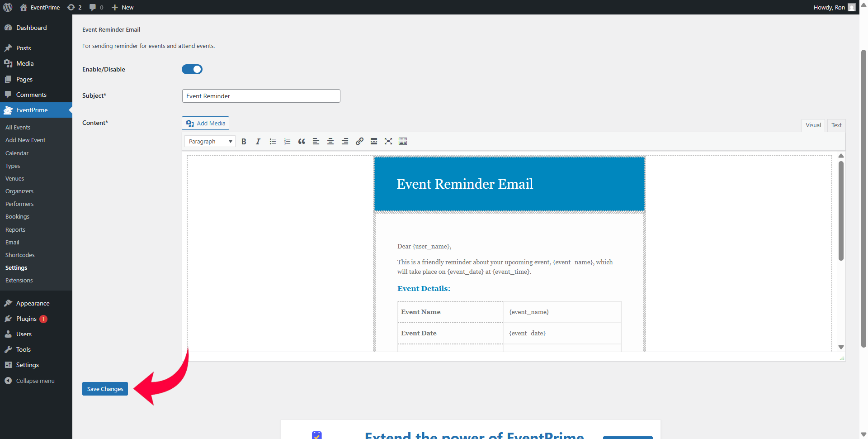
Task: Click into the Subject input field
Action: coord(261,96)
